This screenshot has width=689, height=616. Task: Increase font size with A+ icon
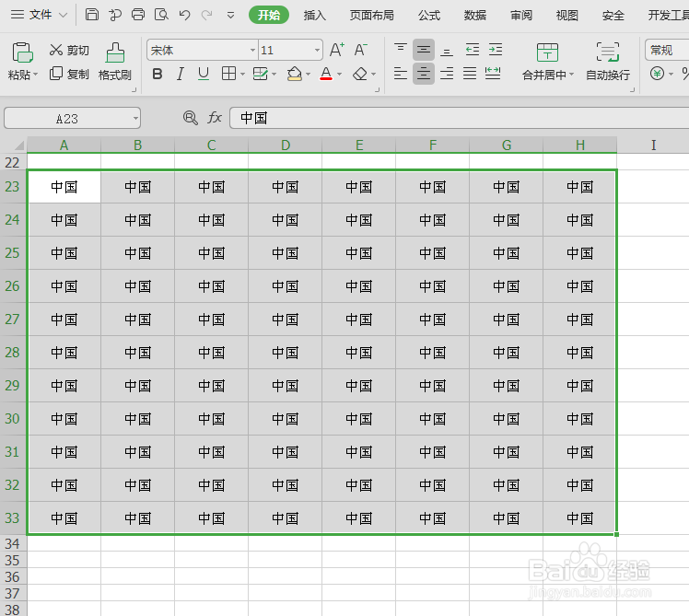(x=337, y=50)
